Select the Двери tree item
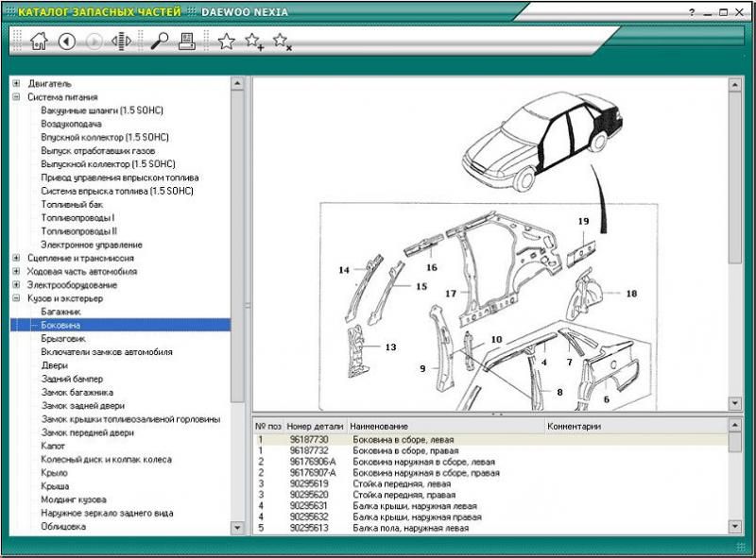Screen dimensions: 756x558 tap(54, 365)
